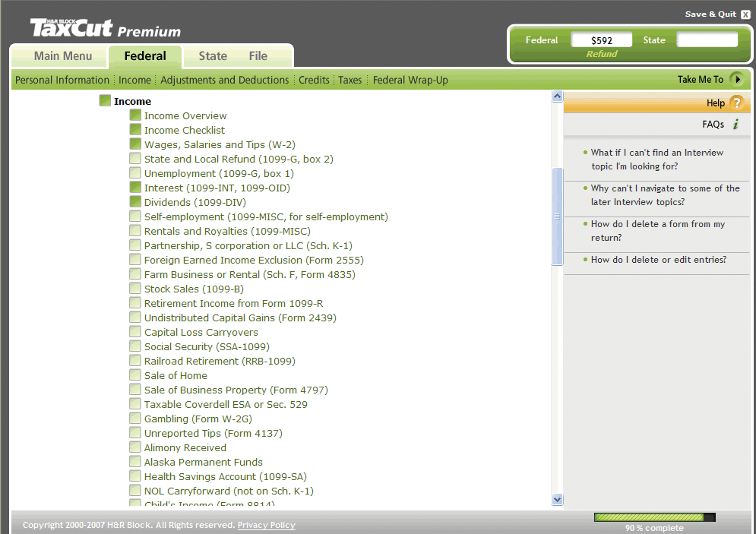Click the box beside Partnership, S corporation or LLC
The width and height of the screenshot is (756, 534).
(x=135, y=245)
